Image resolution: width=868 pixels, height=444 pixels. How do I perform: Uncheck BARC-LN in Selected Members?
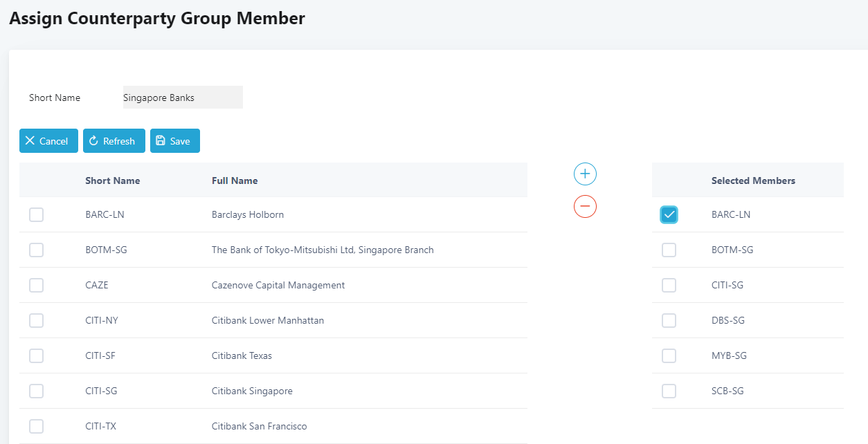pos(669,215)
